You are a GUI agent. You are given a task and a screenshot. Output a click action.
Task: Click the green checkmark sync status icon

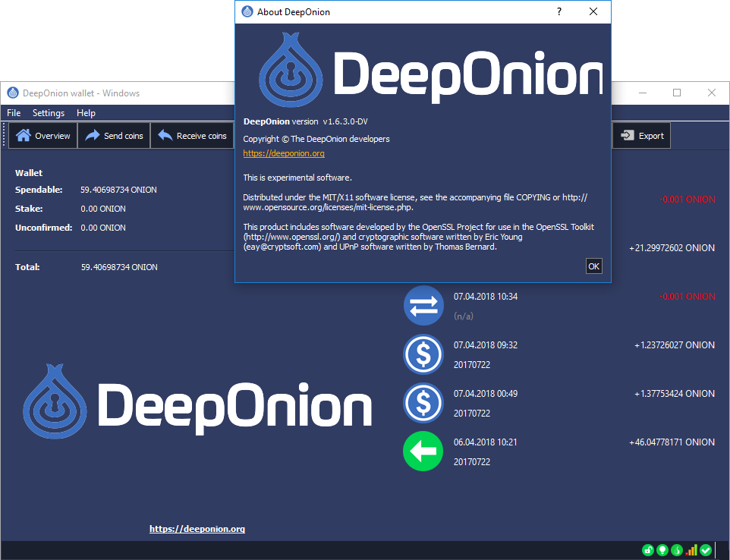tap(706, 550)
